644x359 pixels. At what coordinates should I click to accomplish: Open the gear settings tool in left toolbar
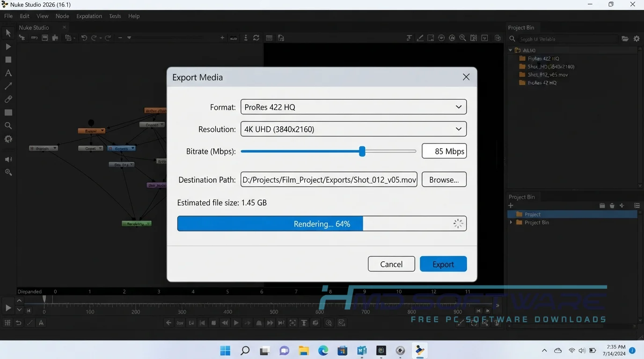8,139
